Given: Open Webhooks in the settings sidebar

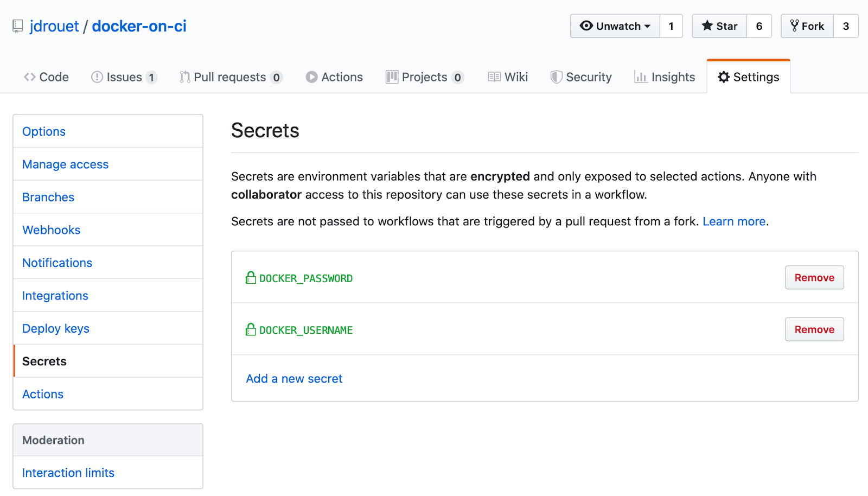Looking at the screenshot, I should click(52, 230).
